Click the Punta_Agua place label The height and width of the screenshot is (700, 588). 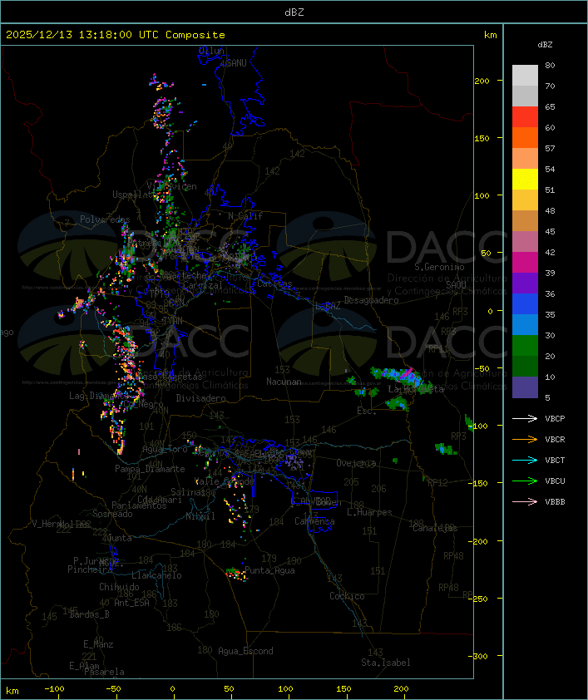pyautogui.click(x=269, y=570)
